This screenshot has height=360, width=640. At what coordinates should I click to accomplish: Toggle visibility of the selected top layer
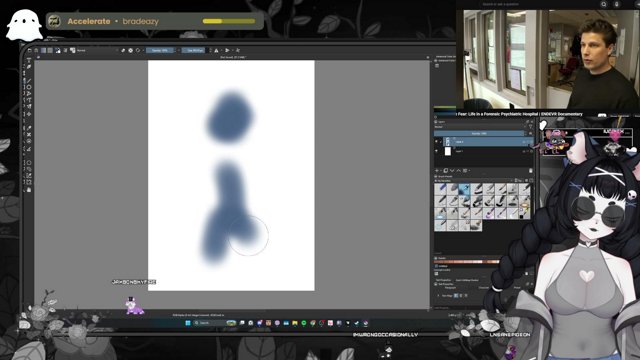pos(436,141)
